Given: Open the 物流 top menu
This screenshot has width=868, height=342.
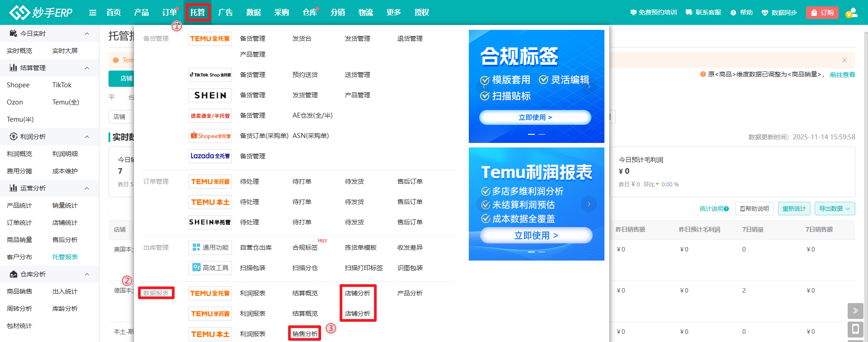Looking at the screenshot, I should tap(366, 12).
